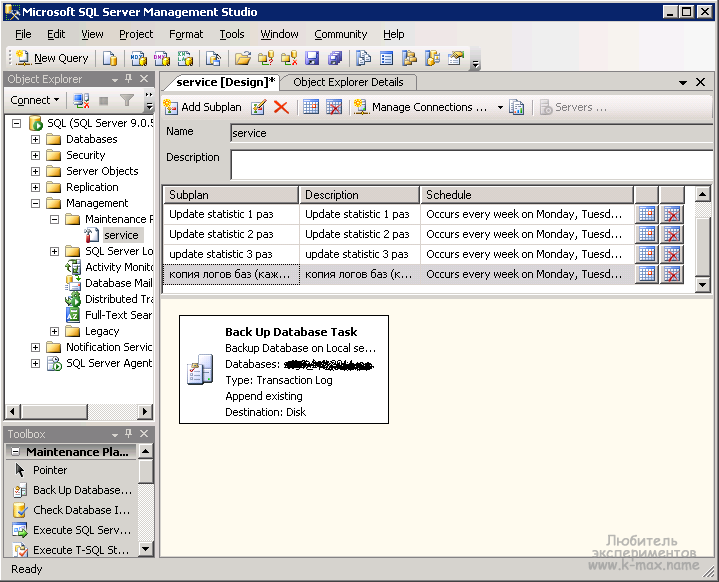This screenshot has width=719, height=582.
Task: Click the subplan properties edit icon
Action: click(258, 107)
